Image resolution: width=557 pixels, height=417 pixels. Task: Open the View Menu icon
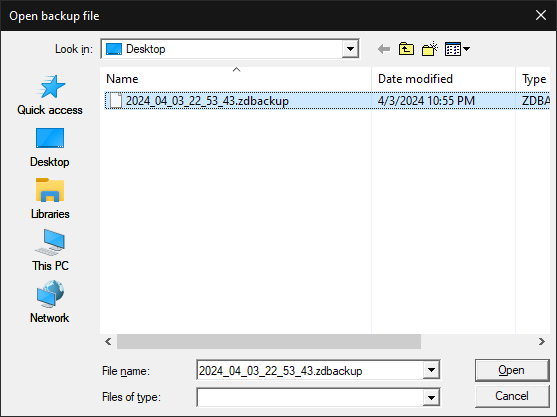(x=458, y=49)
